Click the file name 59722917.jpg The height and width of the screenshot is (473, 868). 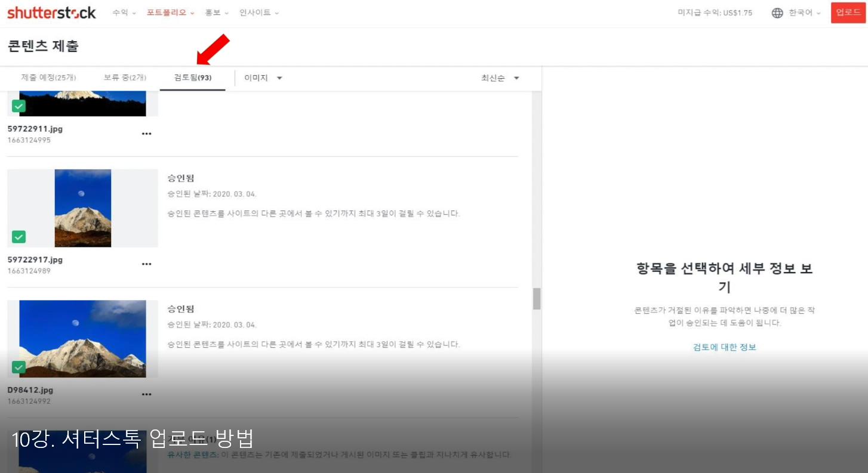[35, 260]
